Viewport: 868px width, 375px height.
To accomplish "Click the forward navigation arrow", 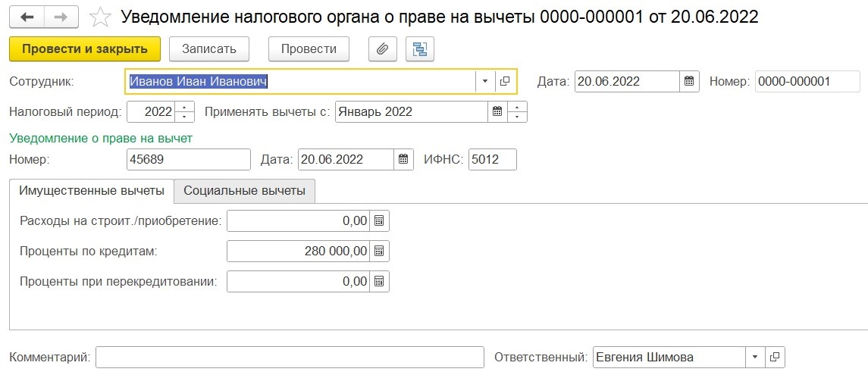I will (x=61, y=17).
